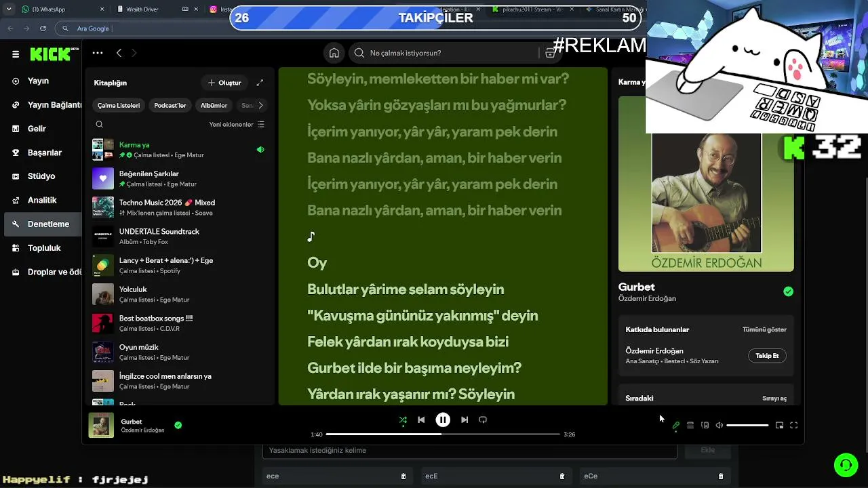Screen dimensions: 868x488
Task: Click the banned word input field
Action: coord(469,451)
